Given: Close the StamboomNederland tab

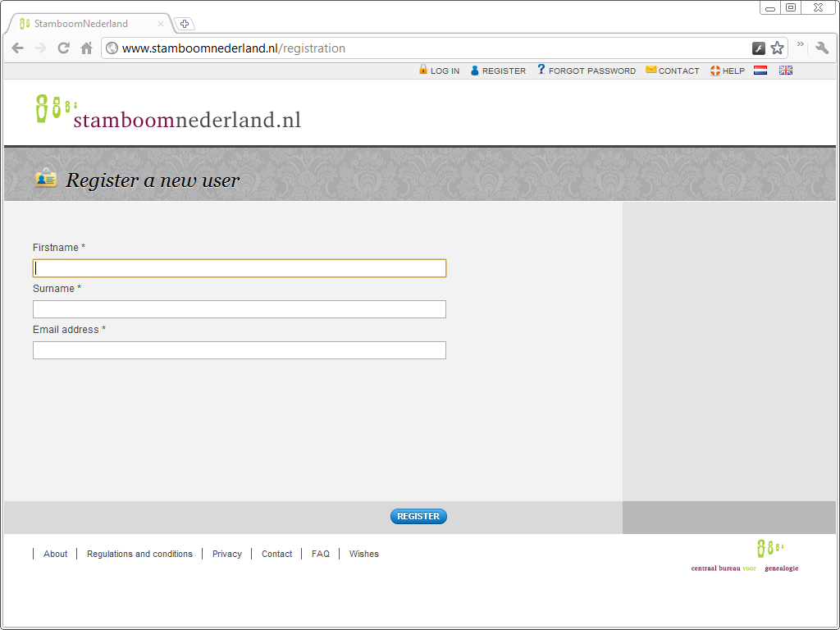Looking at the screenshot, I should 160,24.
